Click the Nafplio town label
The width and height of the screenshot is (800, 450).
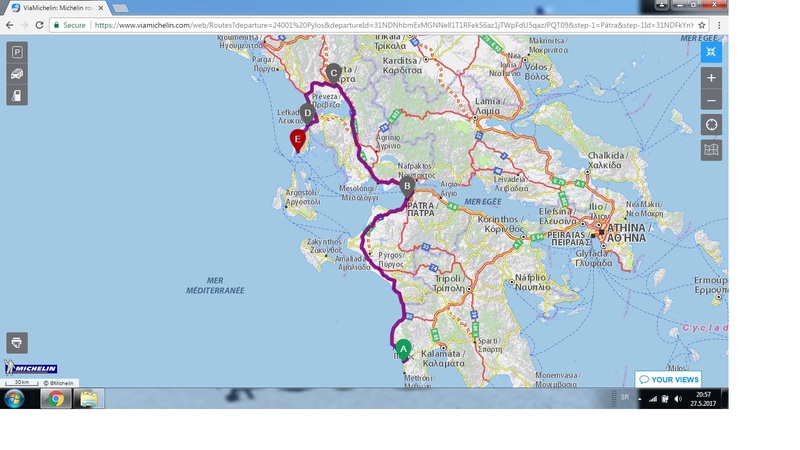533,282
